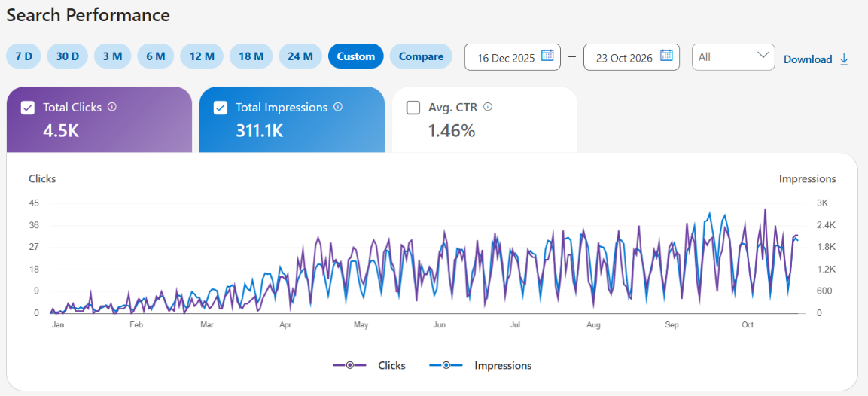Click the Jun label on the axis
Viewport: 868px width, 396px height.
[439, 325]
